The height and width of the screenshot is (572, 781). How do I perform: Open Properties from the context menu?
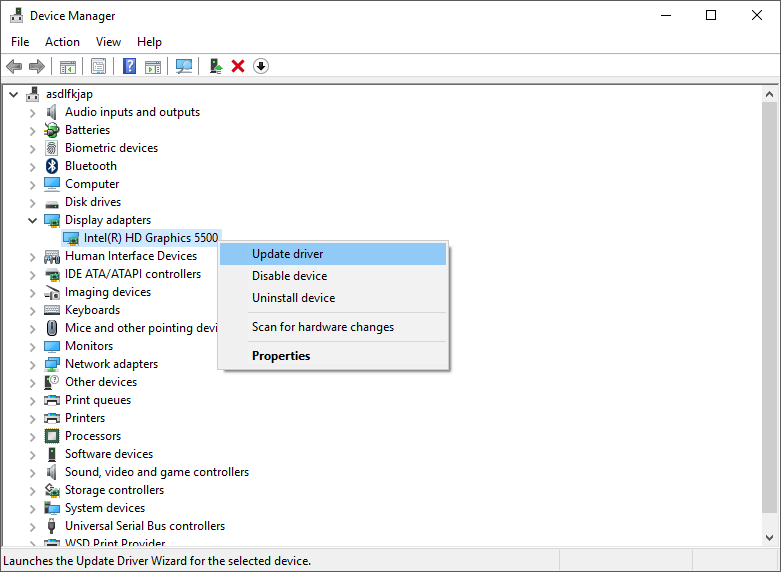333,356
